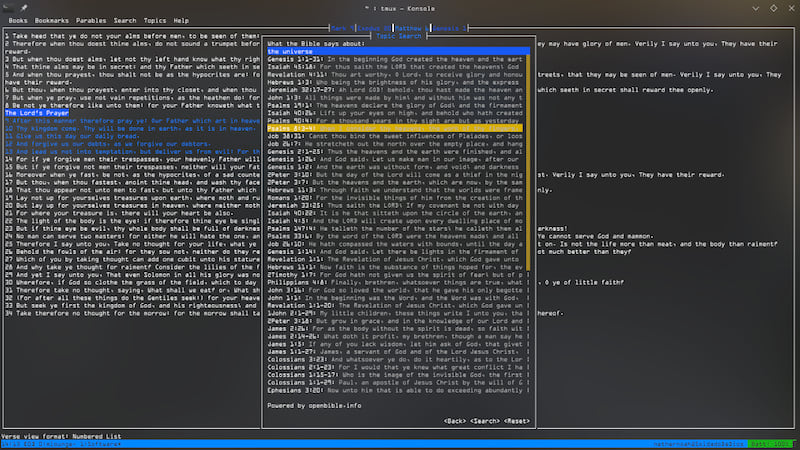Click the Konsole app icon in title bar

pyautogui.click(x=8, y=8)
